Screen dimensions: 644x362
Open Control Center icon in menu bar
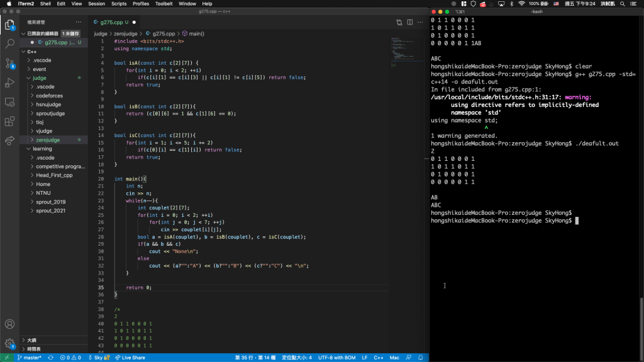point(633,4)
